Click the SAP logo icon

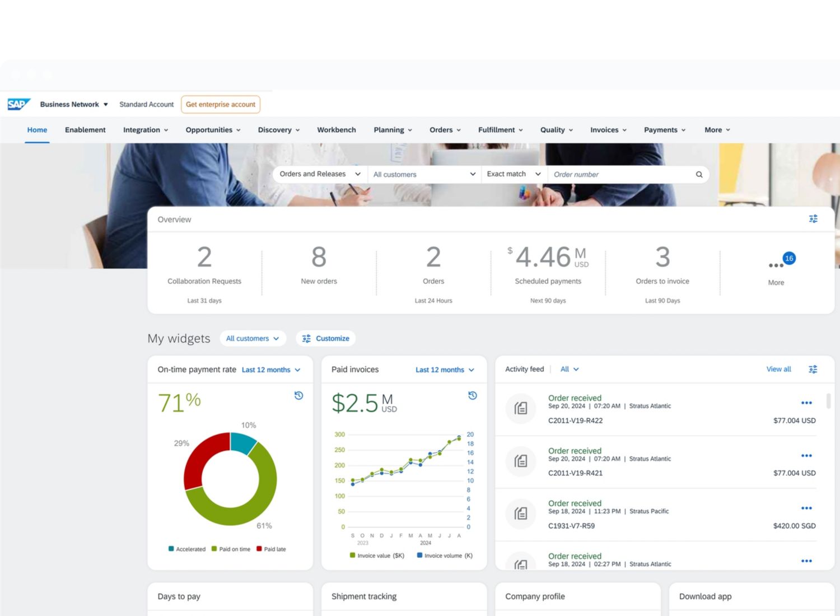(x=18, y=104)
